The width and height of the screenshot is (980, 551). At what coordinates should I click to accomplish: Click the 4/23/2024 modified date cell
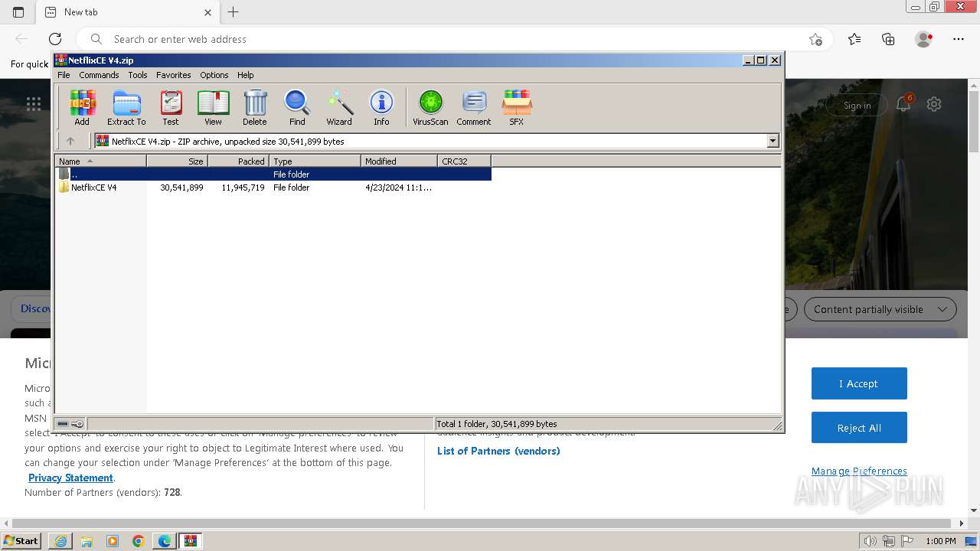[398, 187]
